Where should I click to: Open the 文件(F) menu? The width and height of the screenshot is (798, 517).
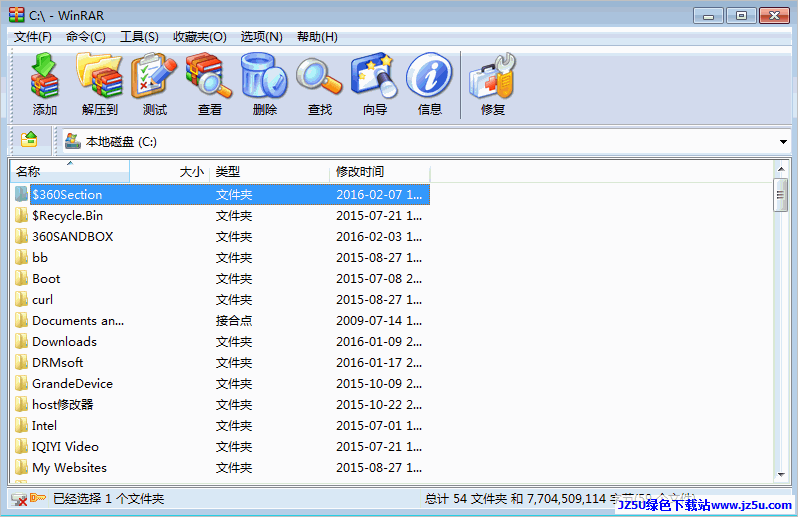tap(33, 37)
